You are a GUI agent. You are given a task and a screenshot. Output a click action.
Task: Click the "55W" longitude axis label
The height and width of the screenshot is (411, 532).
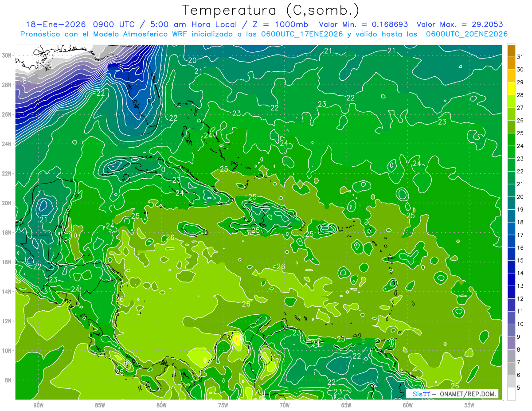coord(469,405)
